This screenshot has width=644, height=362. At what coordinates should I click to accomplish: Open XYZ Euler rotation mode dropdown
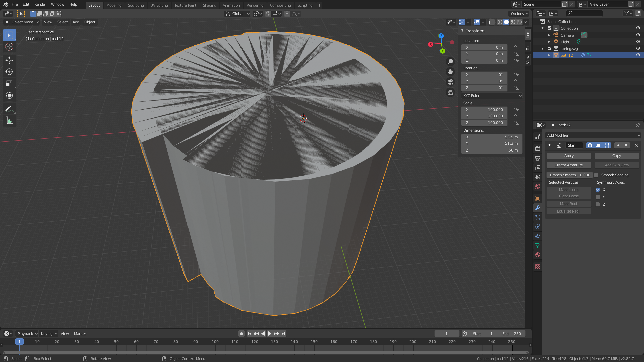click(492, 96)
